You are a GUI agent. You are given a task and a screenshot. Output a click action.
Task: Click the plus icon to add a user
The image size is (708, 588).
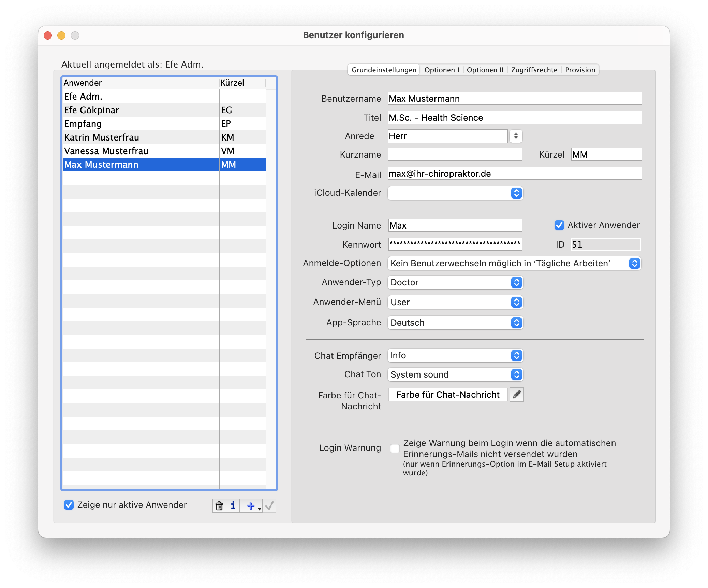click(x=251, y=505)
